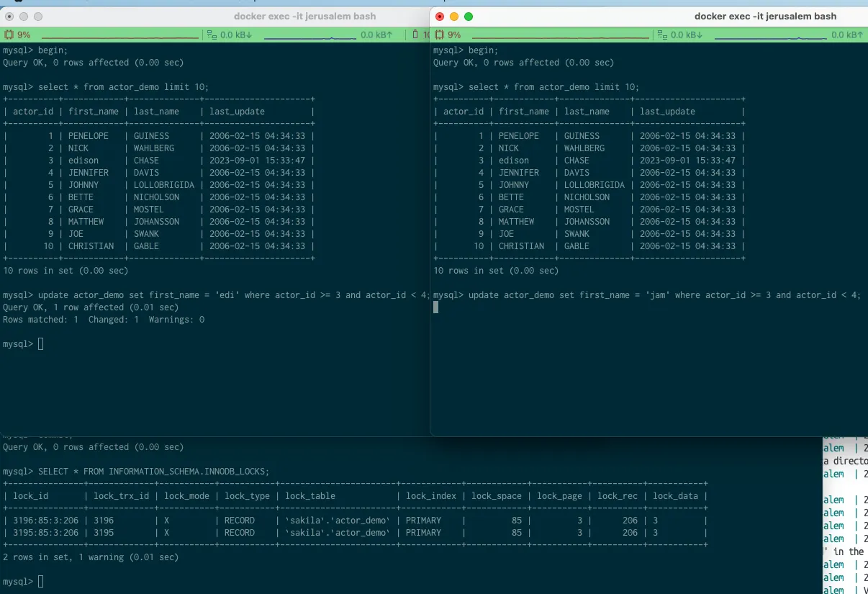
Task: Click the network icon in the inactive left terminal's status bar
Action: click(x=212, y=35)
